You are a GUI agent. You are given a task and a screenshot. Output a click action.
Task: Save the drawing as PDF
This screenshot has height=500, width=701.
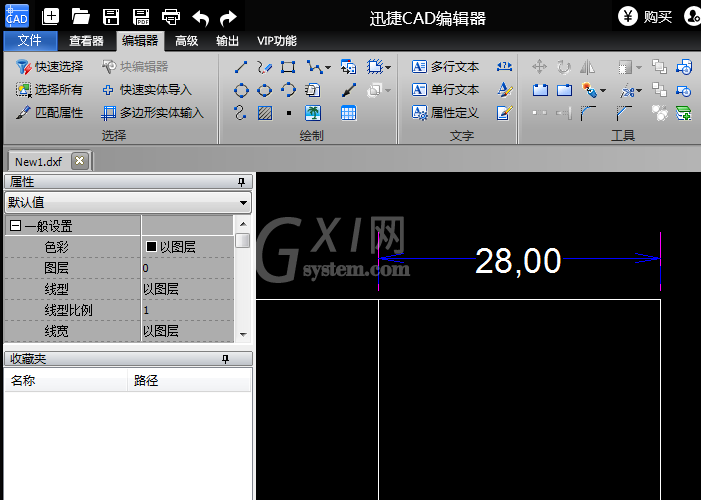(x=141, y=17)
